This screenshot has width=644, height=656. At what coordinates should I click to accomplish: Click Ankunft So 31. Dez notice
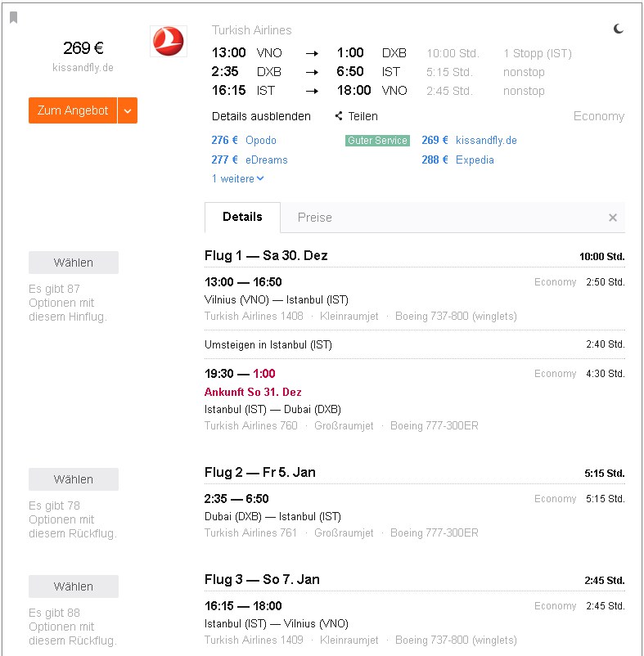[x=253, y=392]
